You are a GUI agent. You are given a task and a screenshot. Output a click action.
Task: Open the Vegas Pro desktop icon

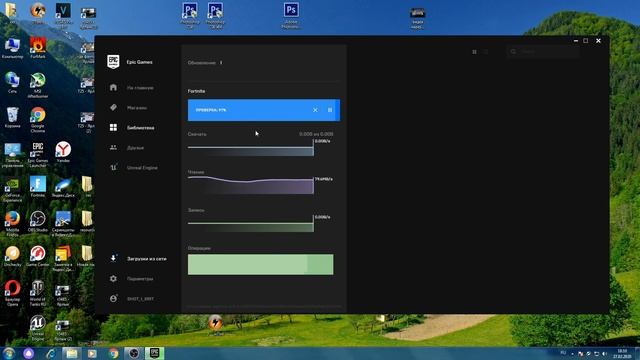(x=63, y=16)
